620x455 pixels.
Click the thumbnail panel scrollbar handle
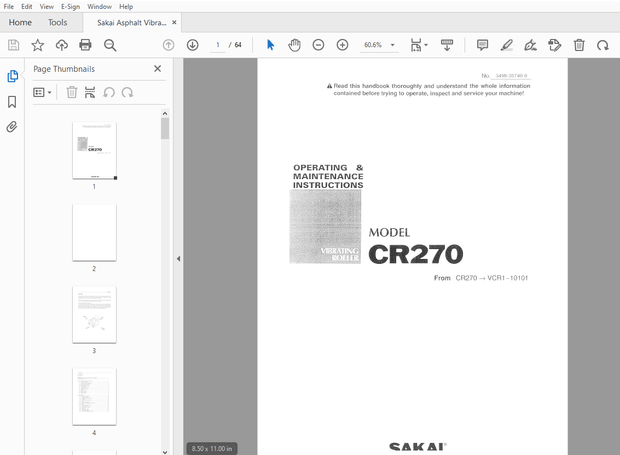[165, 128]
